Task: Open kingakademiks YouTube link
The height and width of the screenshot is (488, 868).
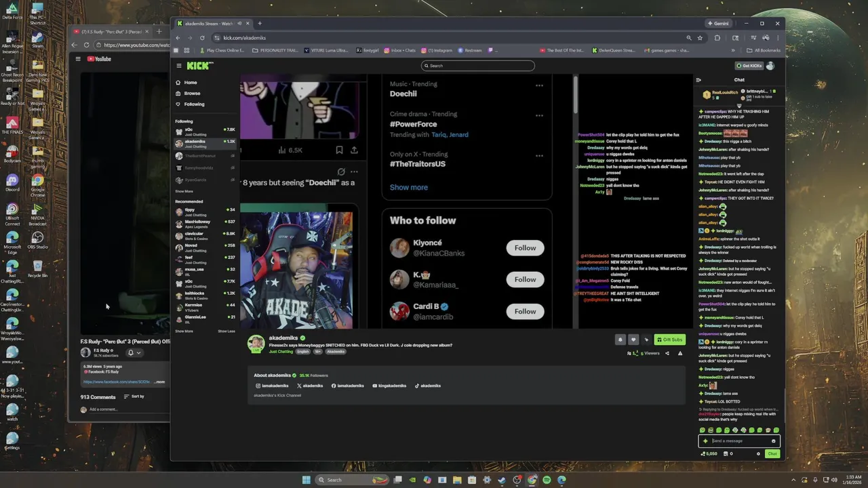Action: 389,386
